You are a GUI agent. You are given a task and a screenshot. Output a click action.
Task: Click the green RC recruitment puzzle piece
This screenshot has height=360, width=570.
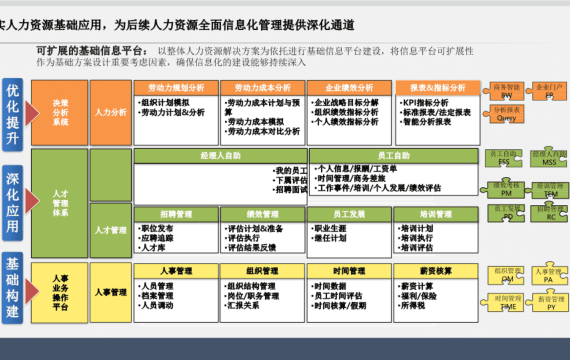coord(549,213)
